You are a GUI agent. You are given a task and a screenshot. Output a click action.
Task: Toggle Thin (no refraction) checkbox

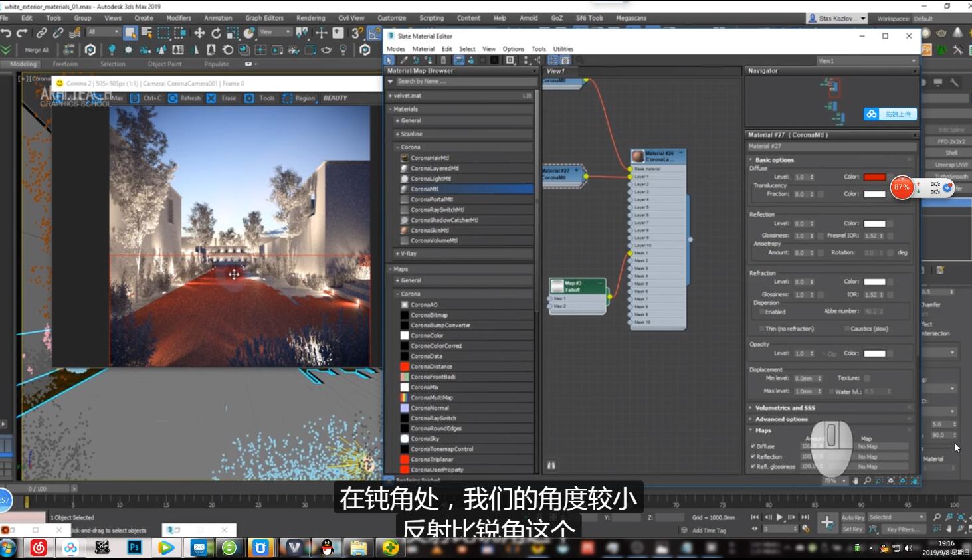coord(761,329)
